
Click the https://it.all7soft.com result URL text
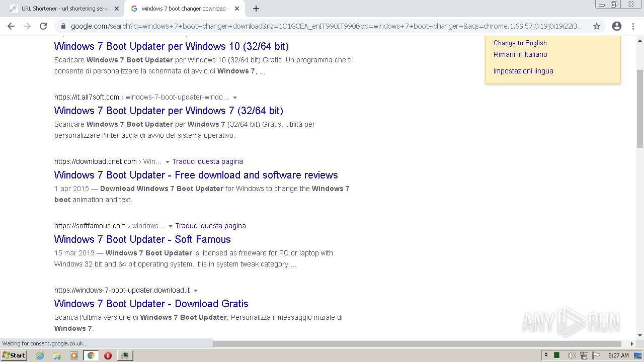pyautogui.click(x=87, y=97)
